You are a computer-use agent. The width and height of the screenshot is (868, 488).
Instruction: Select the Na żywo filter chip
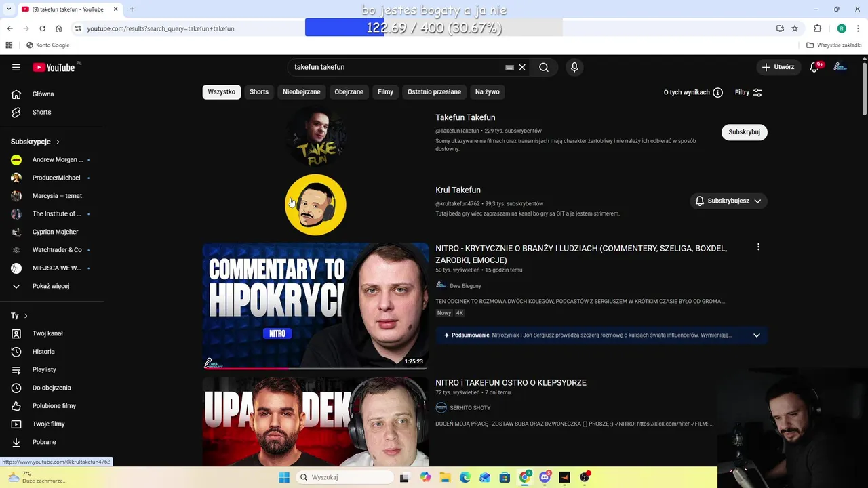(x=488, y=91)
